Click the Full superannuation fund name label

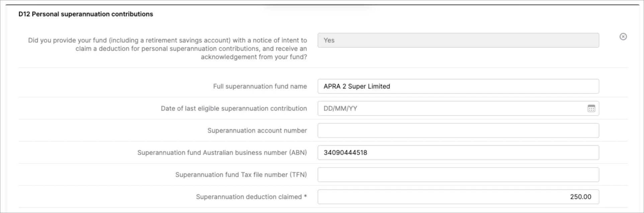pyautogui.click(x=260, y=86)
